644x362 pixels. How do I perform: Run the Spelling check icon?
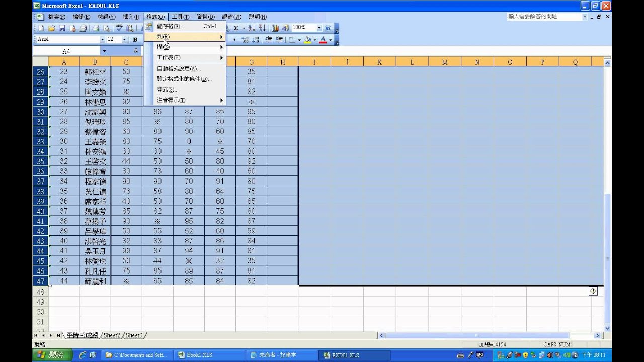coord(120,28)
